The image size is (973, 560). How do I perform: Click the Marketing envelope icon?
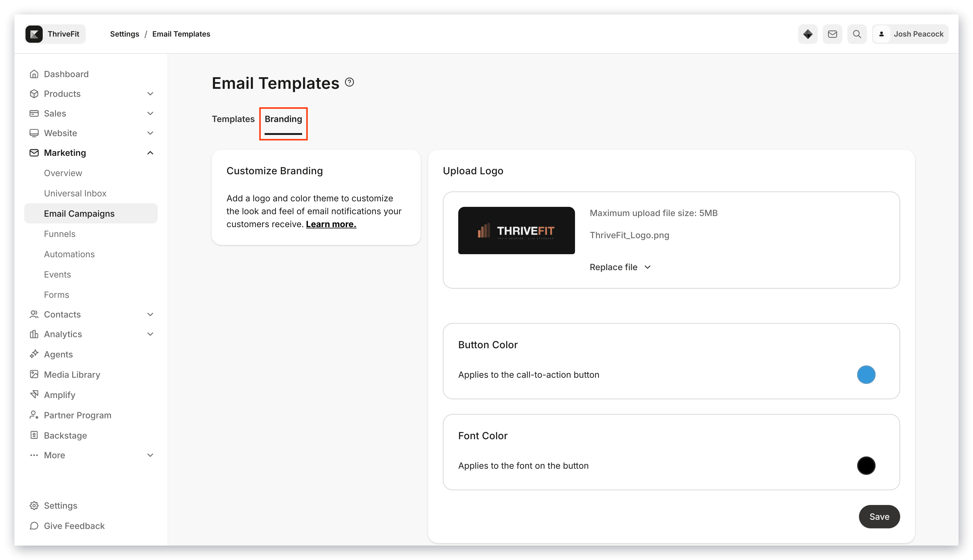tap(34, 153)
